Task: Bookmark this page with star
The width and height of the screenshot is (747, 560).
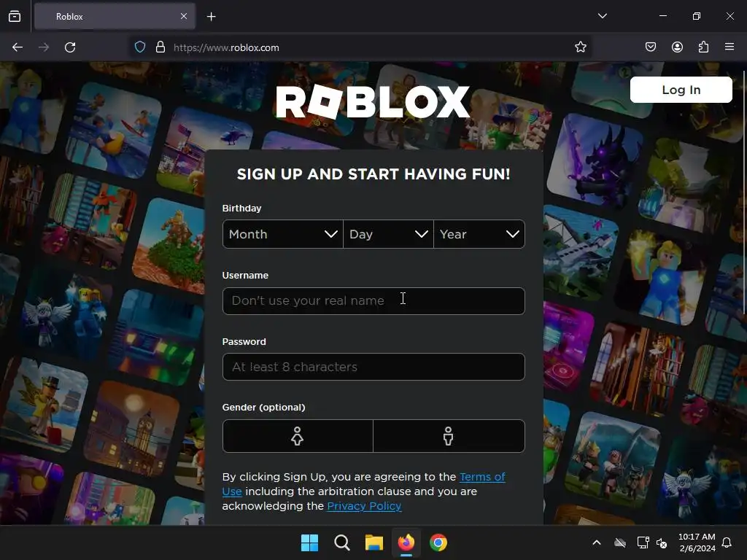Action: click(580, 47)
